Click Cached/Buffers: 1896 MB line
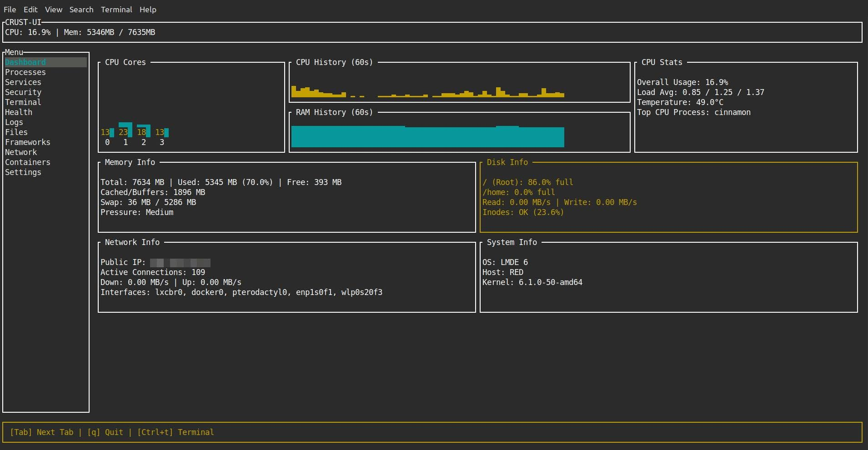This screenshot has width=868, height=450. point(153,192)
